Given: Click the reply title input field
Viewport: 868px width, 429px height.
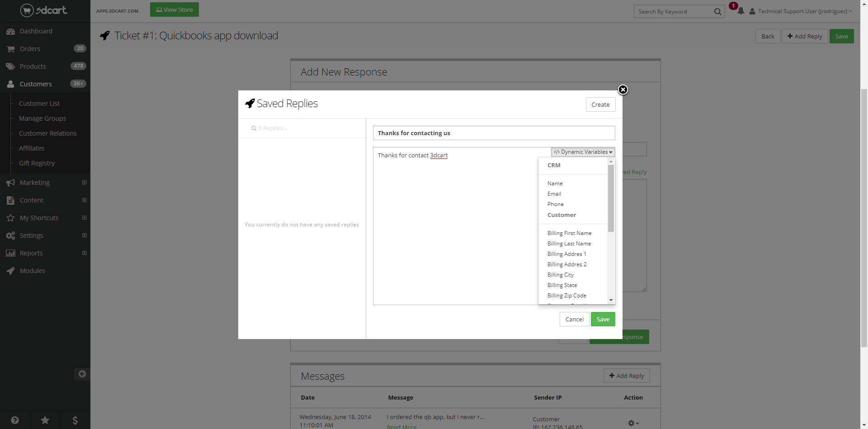Looking at the screenshot, I should (494, 133).
